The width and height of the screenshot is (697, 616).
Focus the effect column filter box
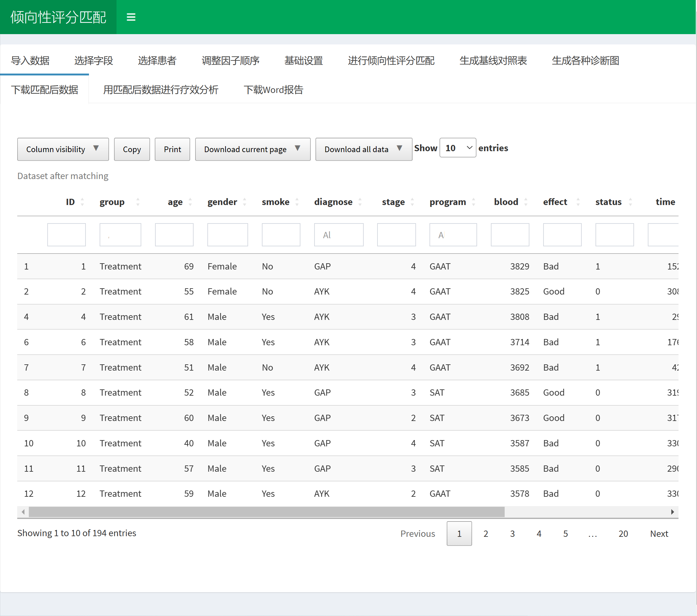[x=562, y=235]
